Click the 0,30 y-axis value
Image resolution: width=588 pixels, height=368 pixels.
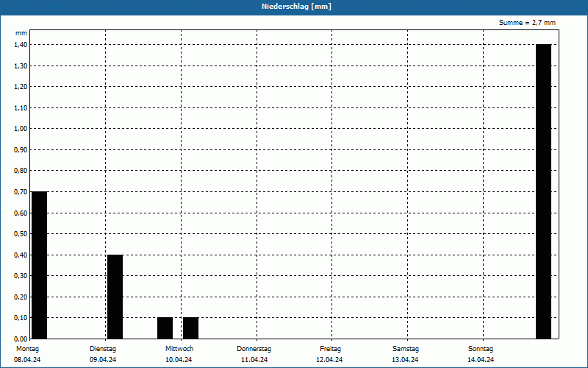point(21,276)
